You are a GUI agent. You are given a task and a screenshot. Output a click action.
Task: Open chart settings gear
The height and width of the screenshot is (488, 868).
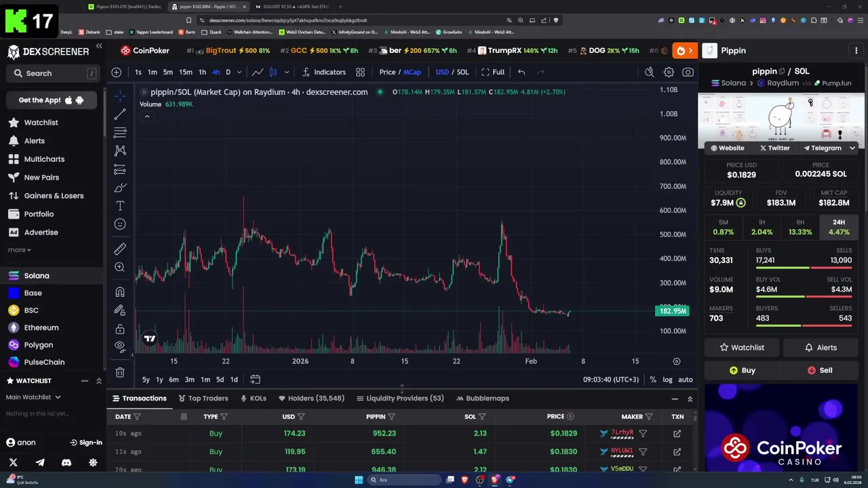tap(669, 72)
